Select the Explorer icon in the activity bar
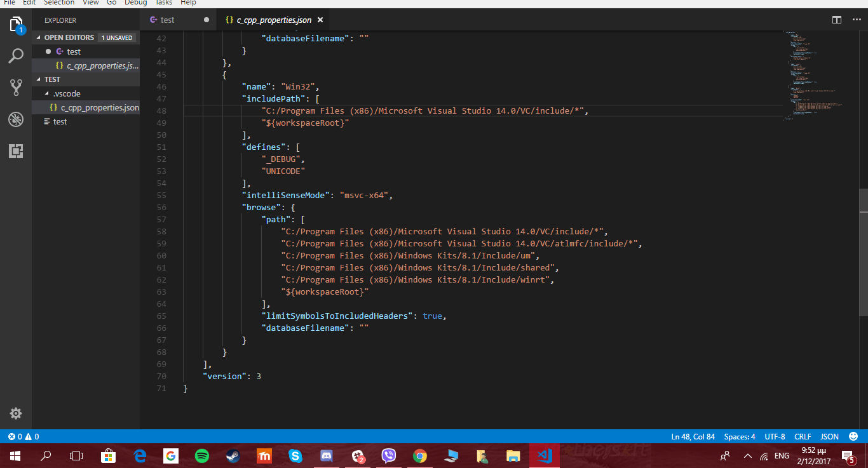The image size is (868, 468). click(x=16, y=24)
